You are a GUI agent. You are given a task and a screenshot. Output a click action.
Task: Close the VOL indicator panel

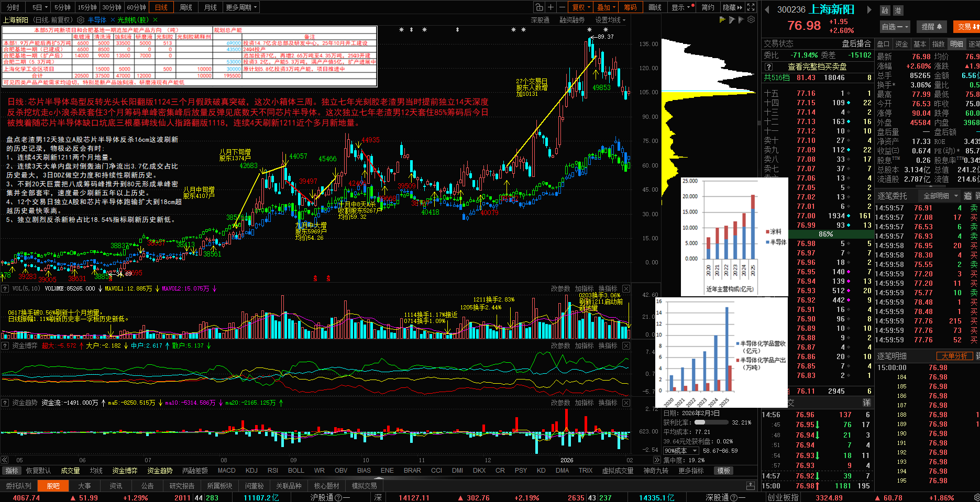tap(626, 288)
